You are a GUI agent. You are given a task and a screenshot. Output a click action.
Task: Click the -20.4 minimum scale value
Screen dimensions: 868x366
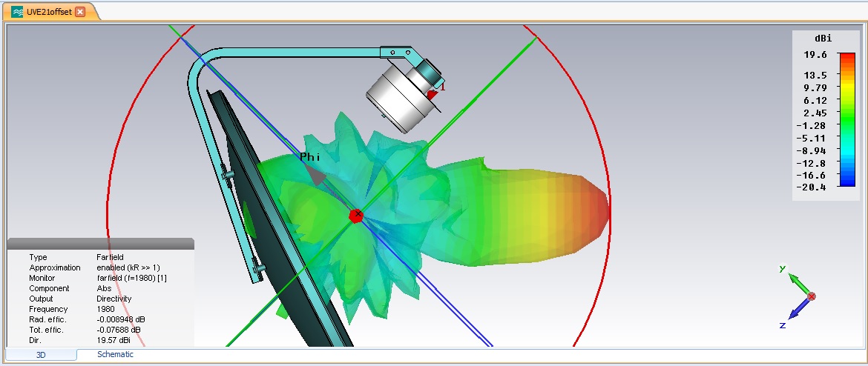click(811, 187)
